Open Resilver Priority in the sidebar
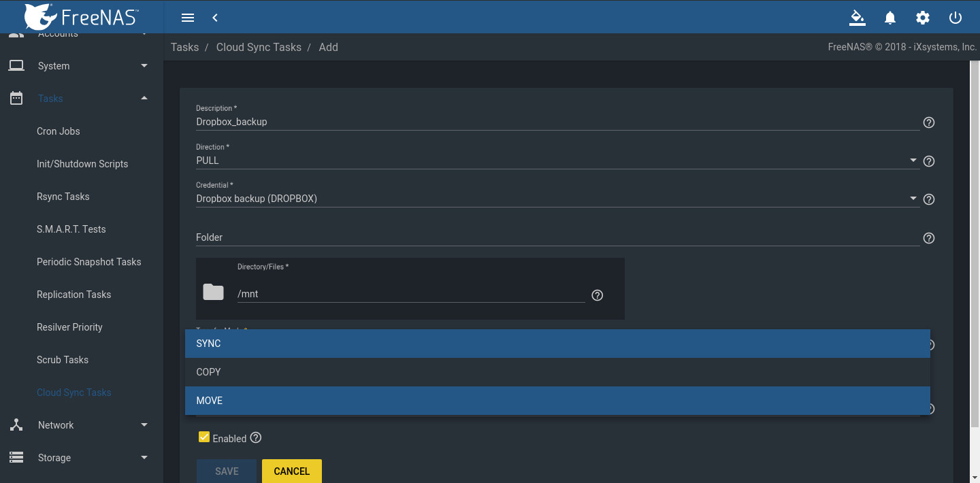 tap(69, 327)
